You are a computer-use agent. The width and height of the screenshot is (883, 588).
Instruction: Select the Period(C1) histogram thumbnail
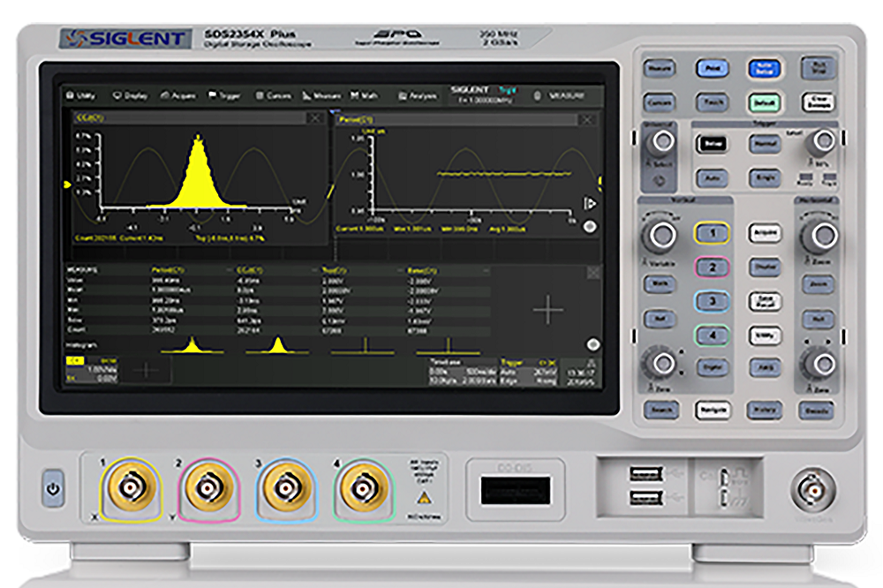(192, 345)
